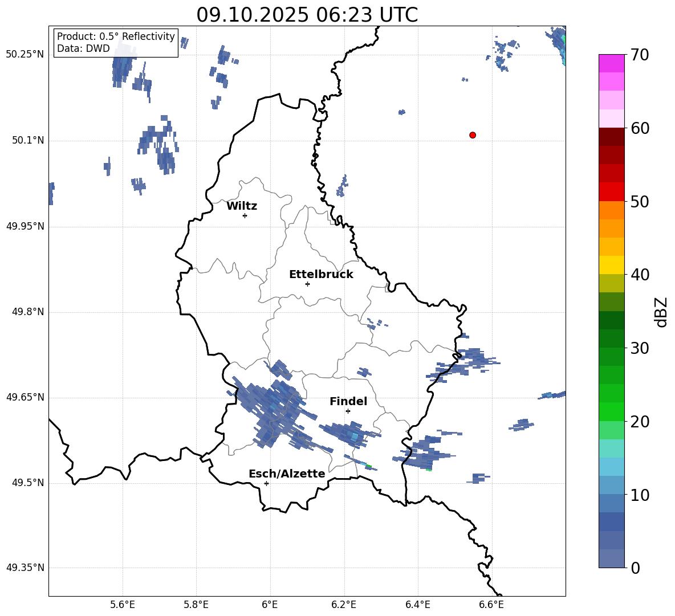Viewport: 675px width, 616px height.
Task: Click the colorbar tick label 10
Action: coord(640,495)
